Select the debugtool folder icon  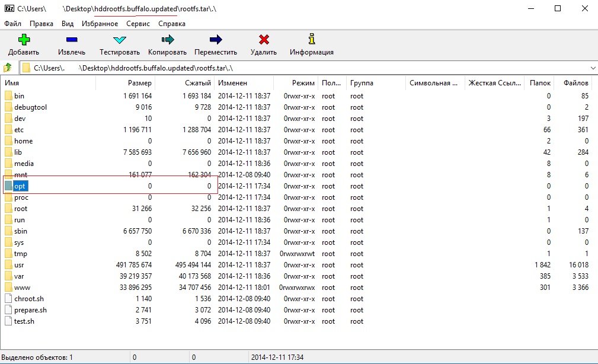pyautogui.click(x=8, y=107)
